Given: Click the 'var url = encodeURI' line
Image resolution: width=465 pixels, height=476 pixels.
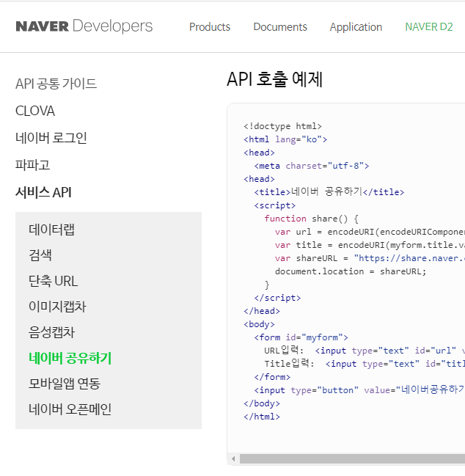Looking at the screenshot, I should click(370, 232).
